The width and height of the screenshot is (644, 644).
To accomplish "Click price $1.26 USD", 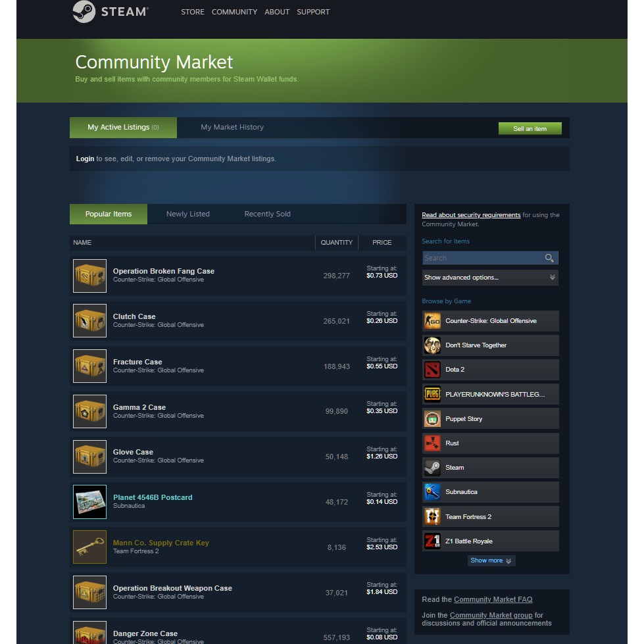I will (x=382, y=457).
